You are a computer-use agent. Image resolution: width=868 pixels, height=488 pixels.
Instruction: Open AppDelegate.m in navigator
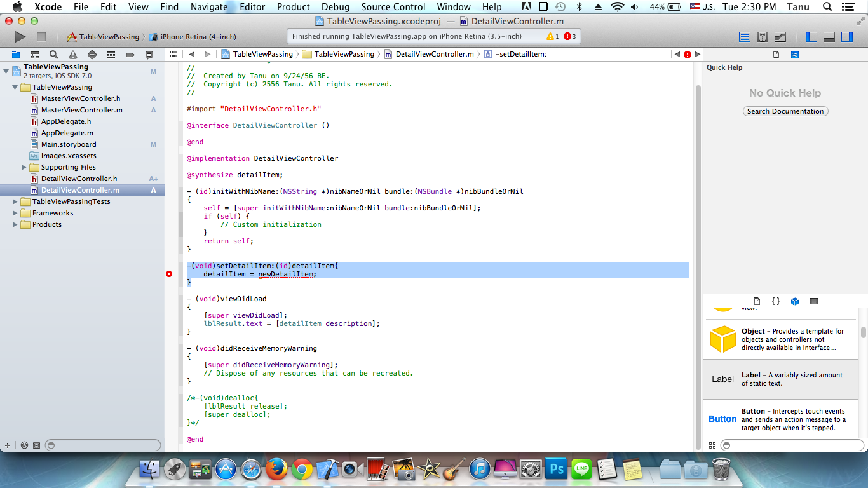click(83, 133)
